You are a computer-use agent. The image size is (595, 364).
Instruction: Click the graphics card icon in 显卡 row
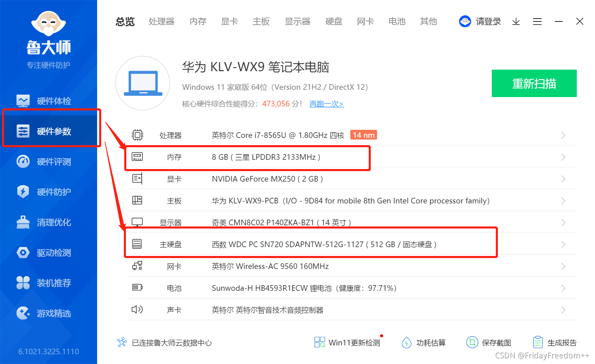(137, 178)
